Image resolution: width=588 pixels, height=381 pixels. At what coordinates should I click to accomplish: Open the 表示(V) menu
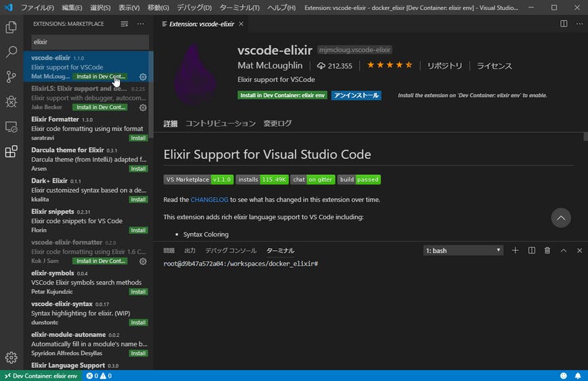pyautogui.click(x=129, y=7)
